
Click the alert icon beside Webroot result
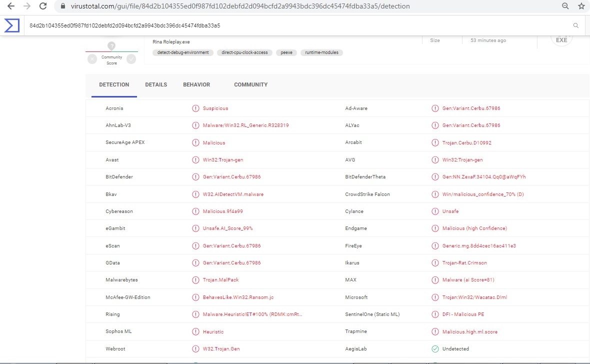click(x=195, y=349)
